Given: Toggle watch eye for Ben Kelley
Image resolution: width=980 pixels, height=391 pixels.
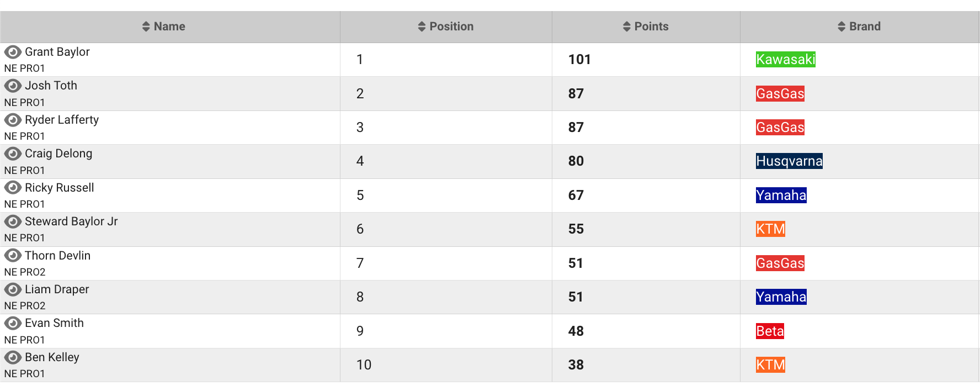Looking at the screenshot, I should (13, 357).
